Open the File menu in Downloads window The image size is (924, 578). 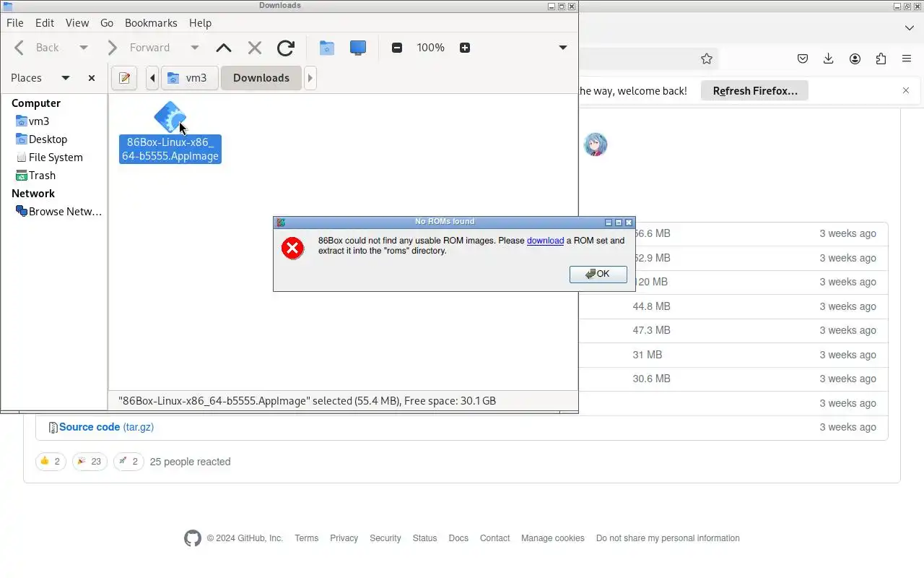[15, 23]
